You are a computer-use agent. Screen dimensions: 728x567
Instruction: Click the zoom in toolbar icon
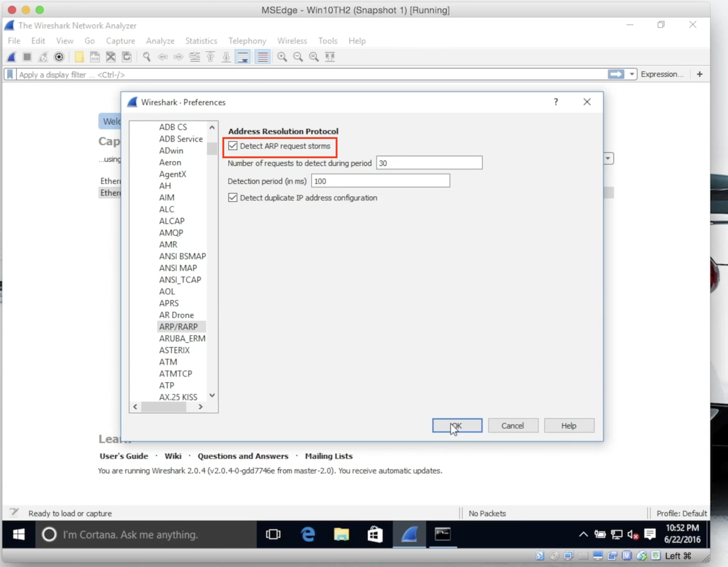[282, 57]
